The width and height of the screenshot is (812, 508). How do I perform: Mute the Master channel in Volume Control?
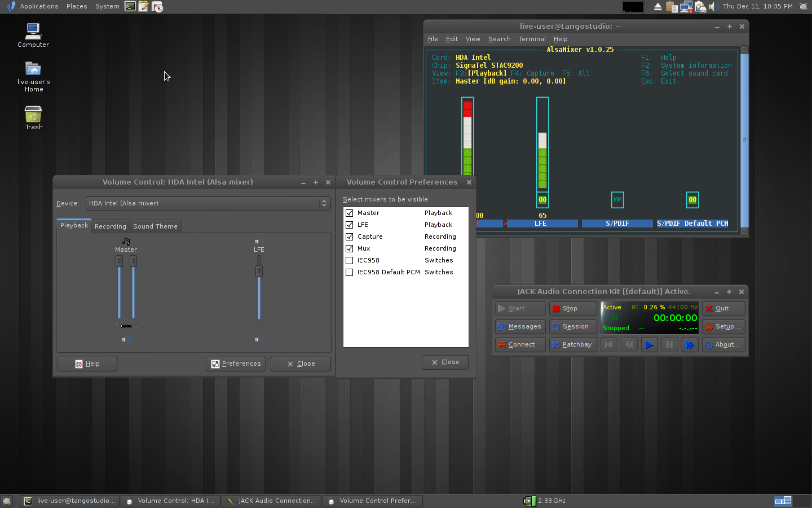click(x=126, y=340)
